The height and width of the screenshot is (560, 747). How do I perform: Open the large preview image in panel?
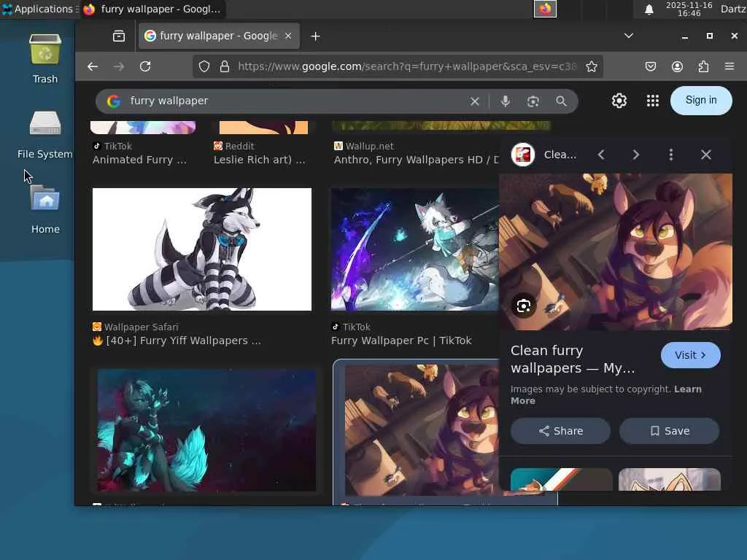[x=616, y=252]
